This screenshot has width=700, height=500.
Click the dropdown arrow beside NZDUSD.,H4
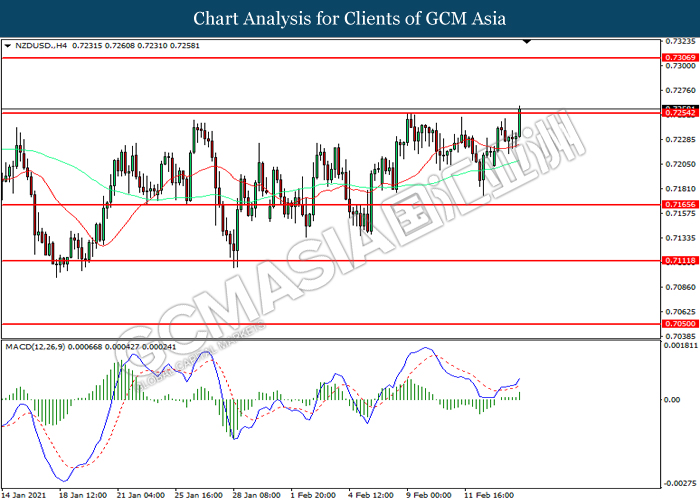click(7, 46)
